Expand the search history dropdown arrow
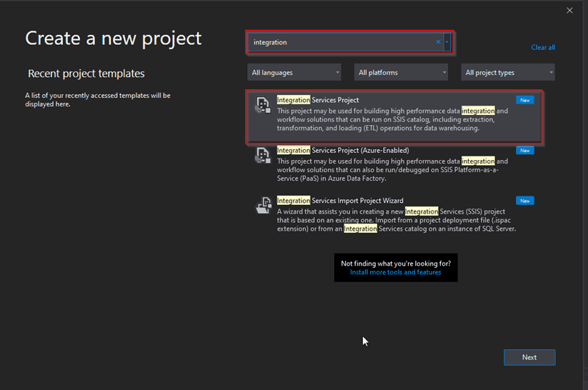The height and width of the screenshot is (390, 588). click(x=447, y=42)
